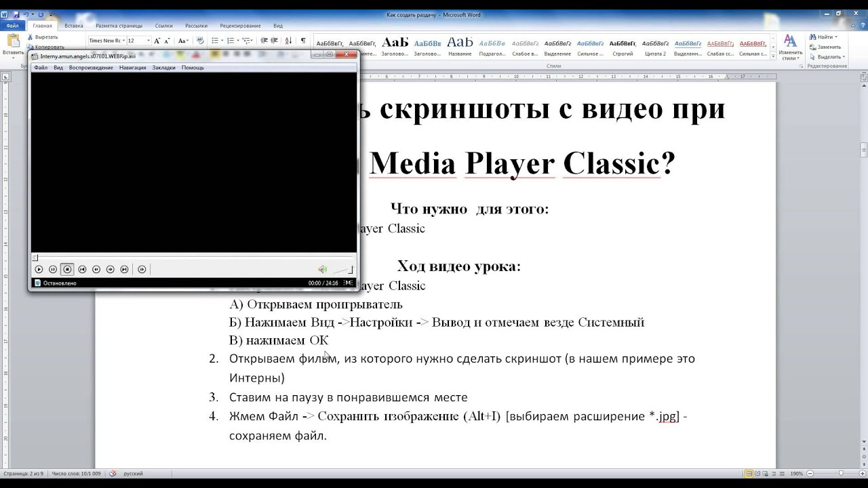Collapse the ribbon with the caret icon

tap(852, 26)
